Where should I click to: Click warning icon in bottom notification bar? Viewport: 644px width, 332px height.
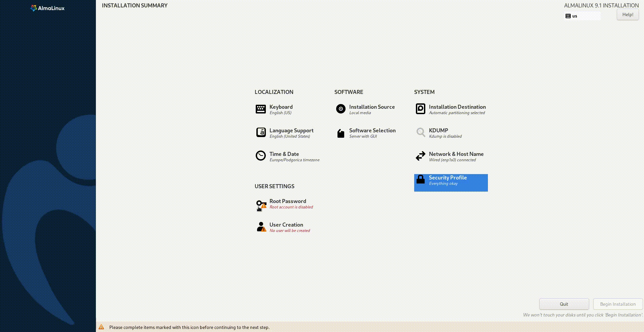[x=101, y=327]
